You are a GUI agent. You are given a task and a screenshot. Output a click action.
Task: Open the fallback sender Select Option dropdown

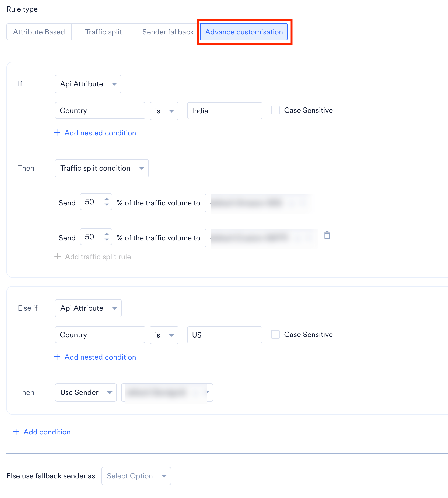pyautogui.click(x=136, y=476)
